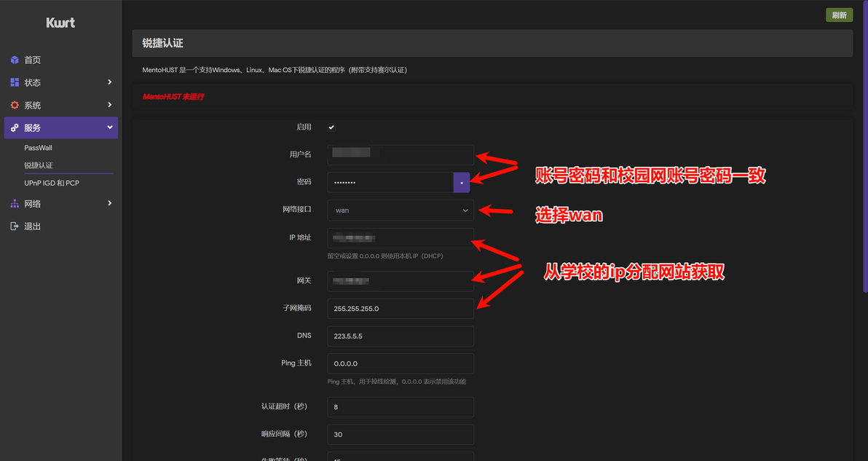Focus the IP 地址 input field

(x=401, y=238)
